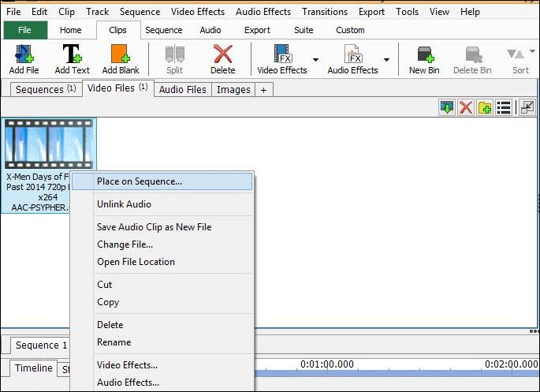
Task: Click the Add Text icon
Action: [x=72, y=59]
